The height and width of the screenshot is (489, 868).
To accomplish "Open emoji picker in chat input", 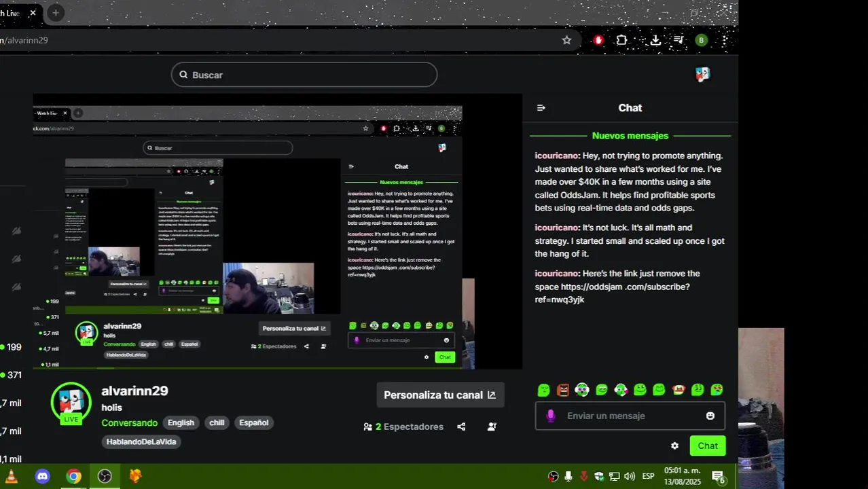I will [x=710, y=416].
